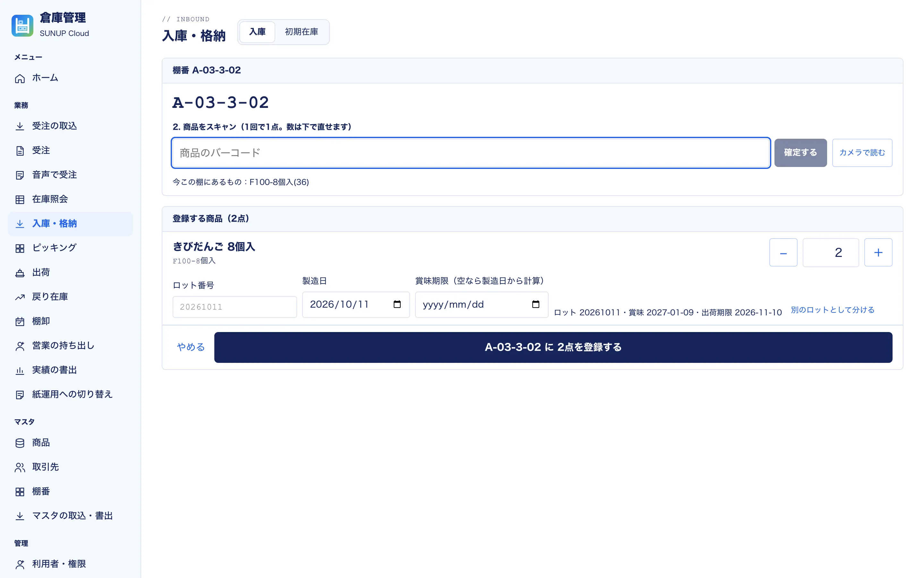Click the 倉庫管理 app logo icon
This screenshot has height=578, width=924.
[x=22, y=26]
